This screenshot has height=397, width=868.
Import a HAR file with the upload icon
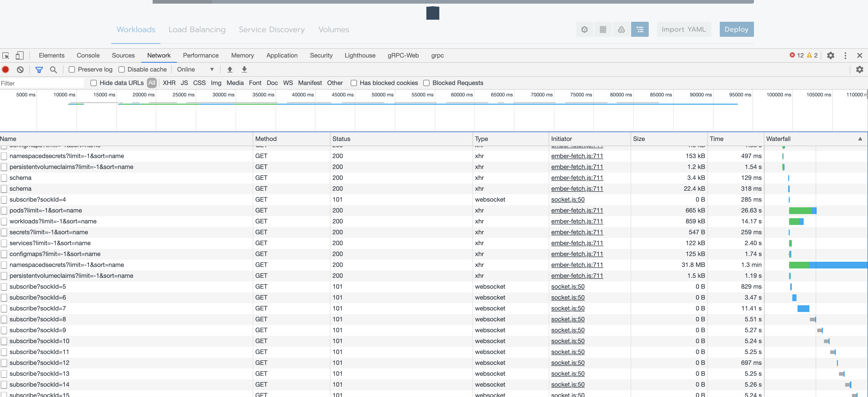pyautogui.click(x=230, y=69)
